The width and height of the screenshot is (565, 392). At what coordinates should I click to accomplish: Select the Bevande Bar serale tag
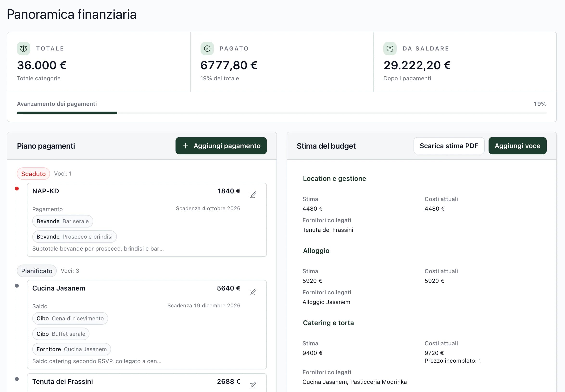(x=63, y=221)
